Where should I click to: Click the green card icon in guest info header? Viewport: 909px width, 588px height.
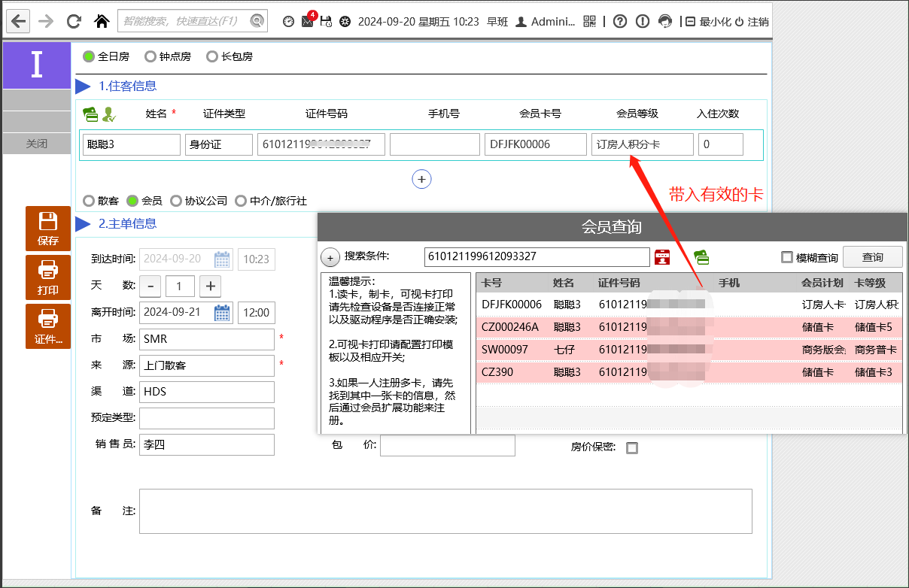[x=90, y=114]
